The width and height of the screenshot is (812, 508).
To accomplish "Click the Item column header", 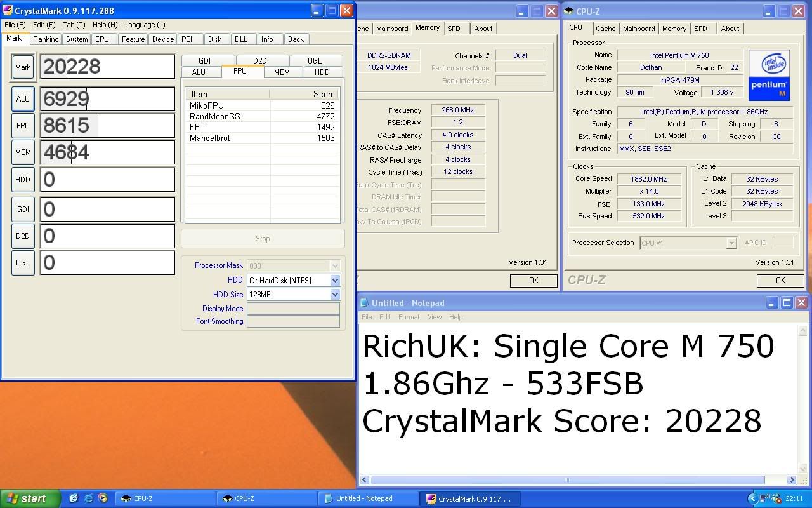I will tap(228, 94).
